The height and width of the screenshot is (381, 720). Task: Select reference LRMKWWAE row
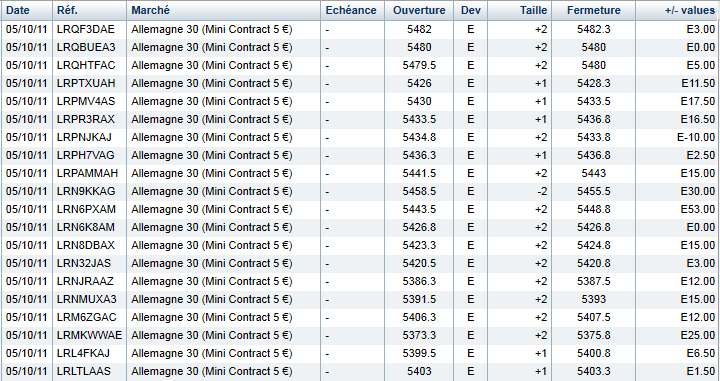tap(360, 335)
